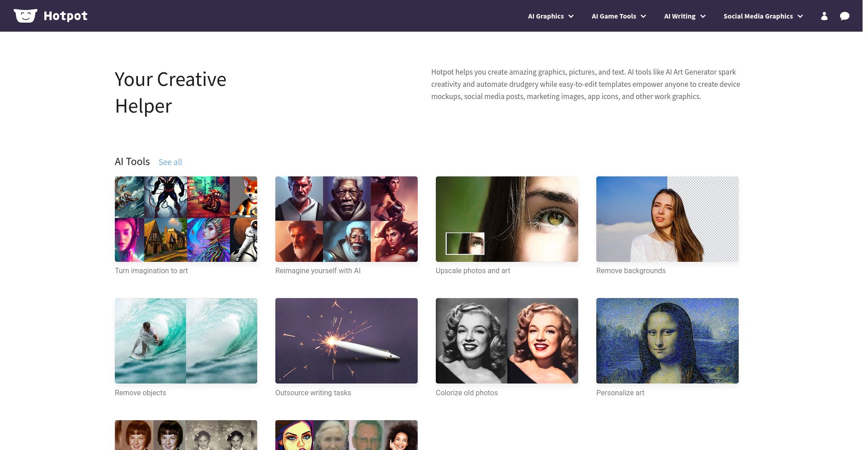Click the Remove objects caption
This screenshot has width=868, height=450.
tap(140, 393)
